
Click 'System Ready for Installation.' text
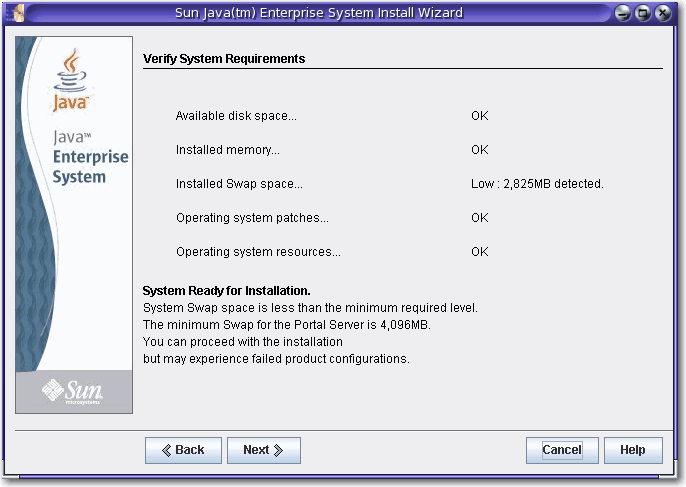tap(227, 291)
